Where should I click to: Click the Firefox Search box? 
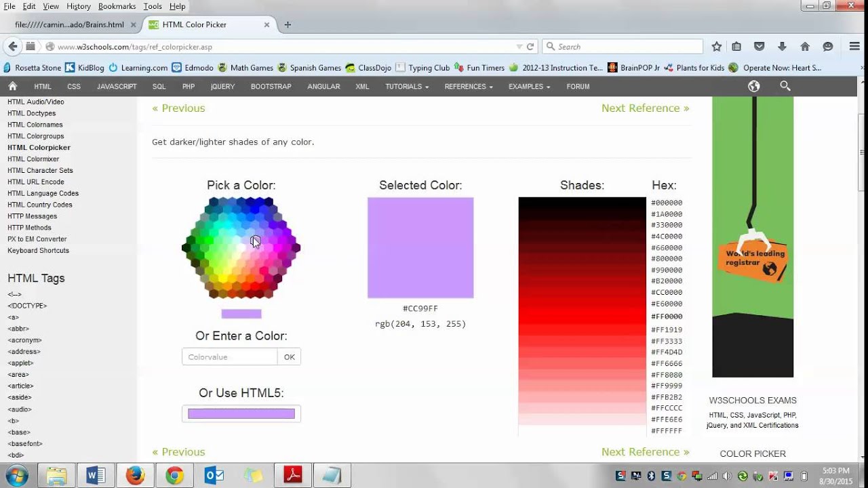tap(622, 47)
